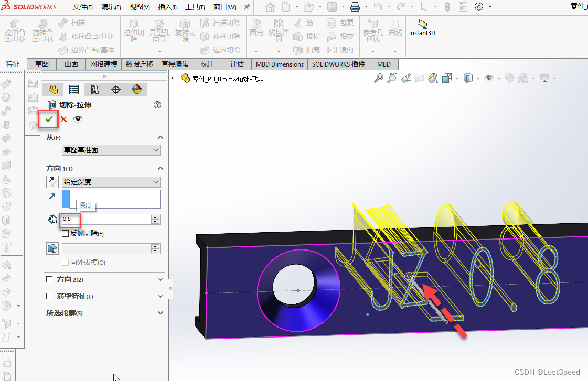This screenshot has height=381, width=588.
Task: Collapse the 方向 1 section chevron
Action: [x=161, y=168]
